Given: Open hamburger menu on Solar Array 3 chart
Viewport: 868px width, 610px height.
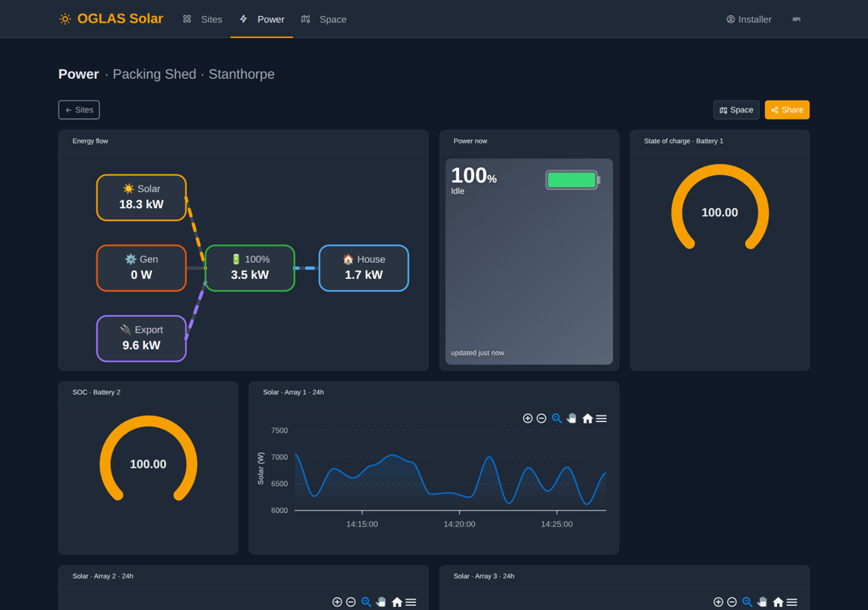Looking at the screenshot, I should pyautogui.click(x=792, y=602).
